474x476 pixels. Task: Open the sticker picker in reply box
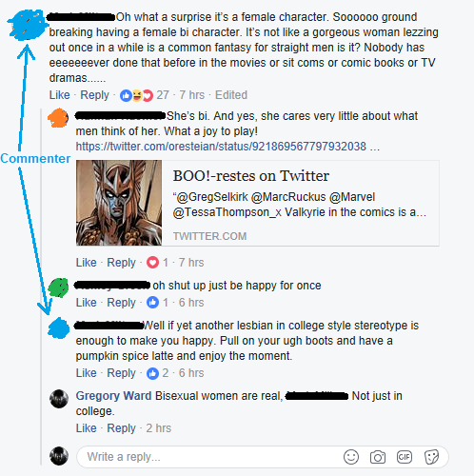coord(431,457)
